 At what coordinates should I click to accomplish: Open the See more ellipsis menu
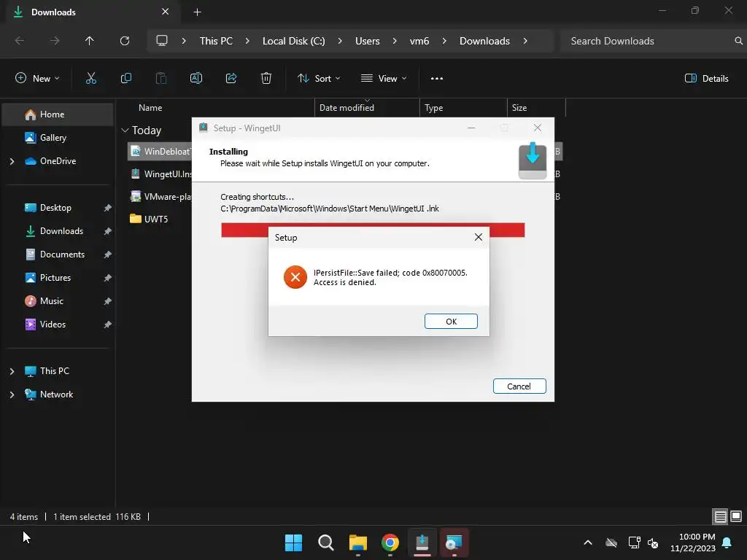[x=437, y=78]
